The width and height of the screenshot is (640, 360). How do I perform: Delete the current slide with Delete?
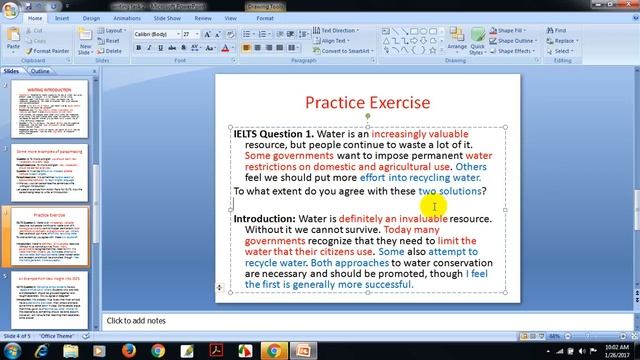pos(109,51)
